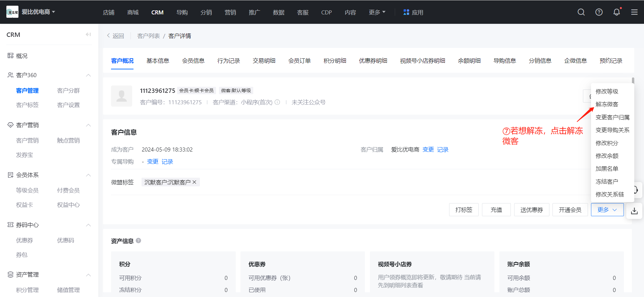Click info icon beside 小程序(首次)
The image size is (644, 297).
point(277,102)
